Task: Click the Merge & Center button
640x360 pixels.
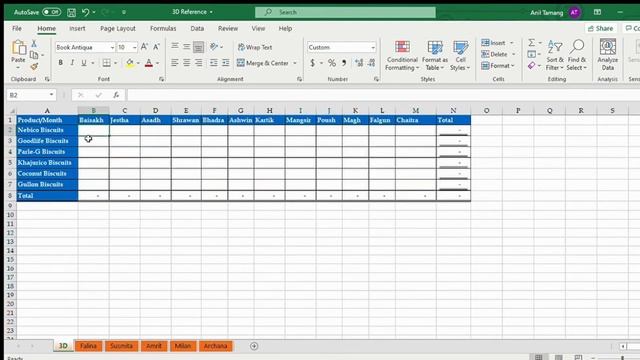Action: pyautogui.click(x=262, y=63)
